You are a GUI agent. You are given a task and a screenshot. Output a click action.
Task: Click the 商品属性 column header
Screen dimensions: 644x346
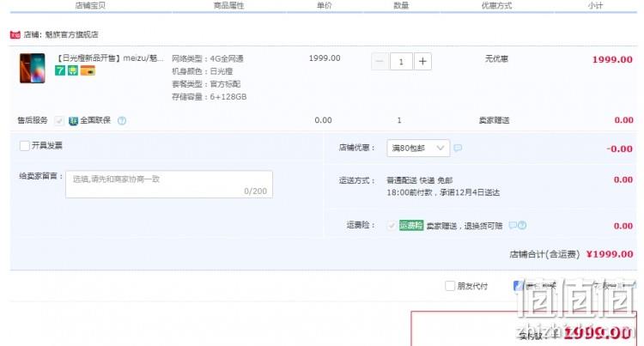pos(228,5)
